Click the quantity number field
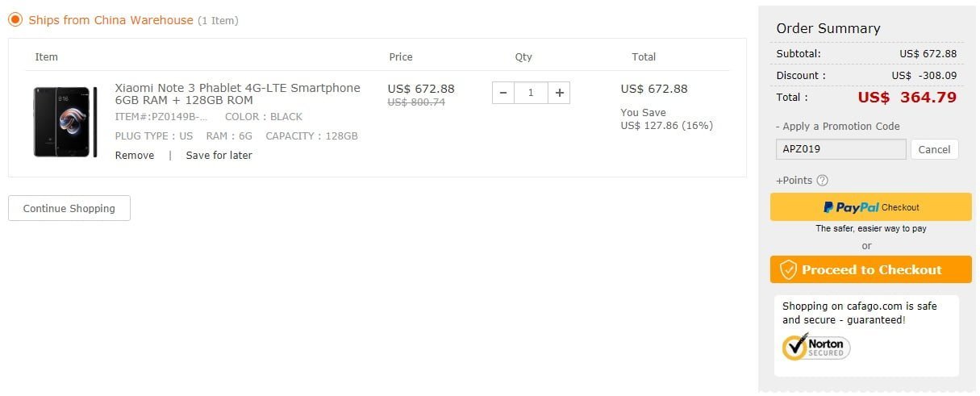 (x=531, y=93)
